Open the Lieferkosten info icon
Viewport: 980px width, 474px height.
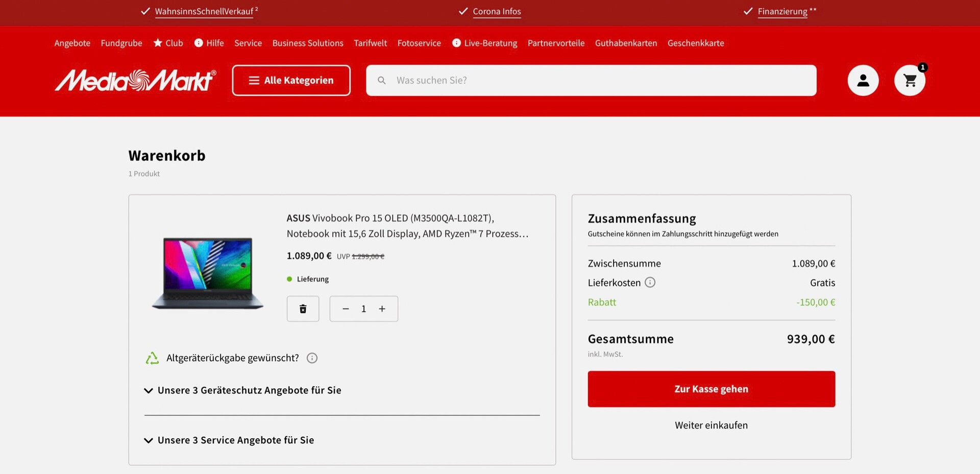pos(650,282)
